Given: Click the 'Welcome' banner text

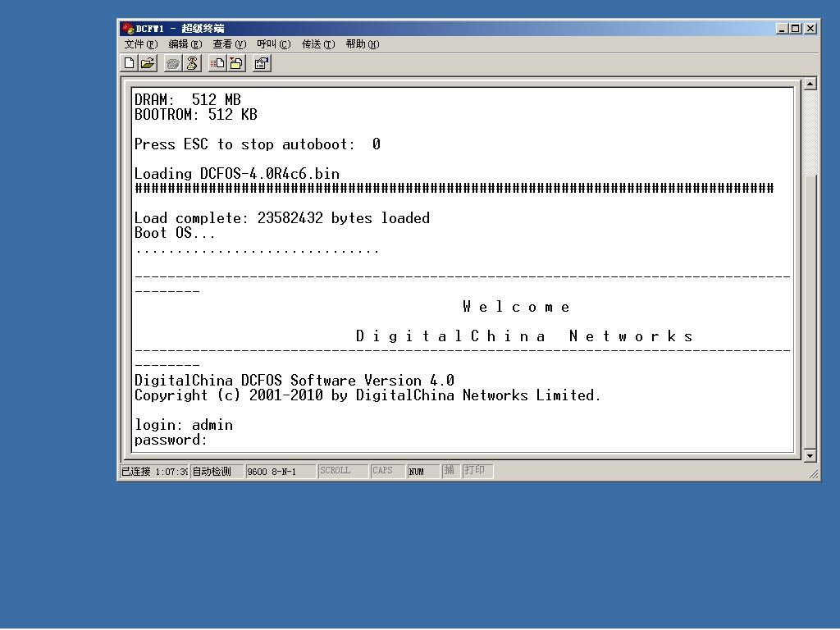Looking at the screenshot, I should point(517,307).
